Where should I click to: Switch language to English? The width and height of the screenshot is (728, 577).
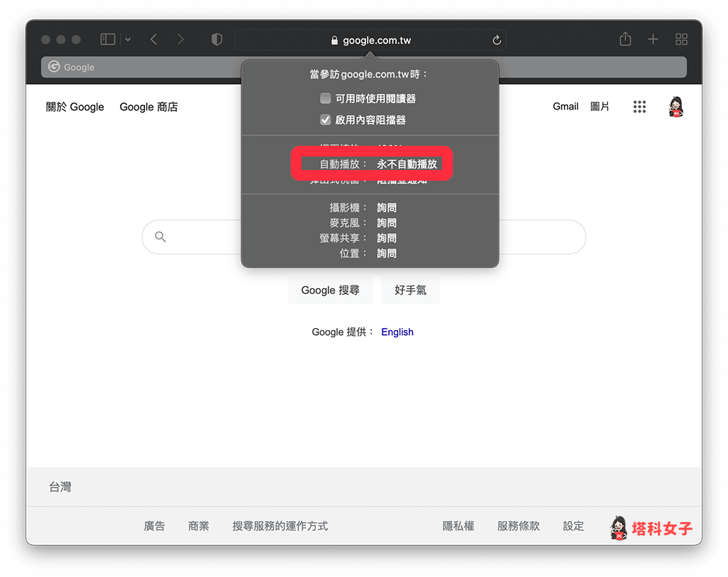click(397, 332)
